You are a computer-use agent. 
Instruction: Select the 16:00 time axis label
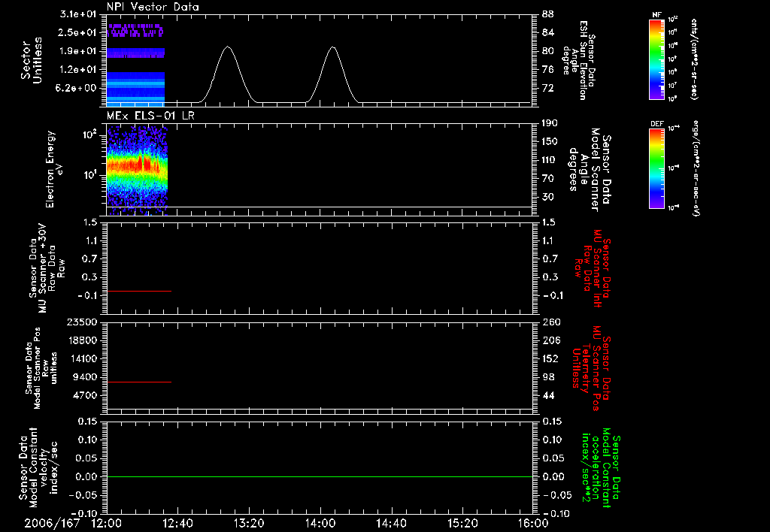pyautogui.click(x=533, y=523)
